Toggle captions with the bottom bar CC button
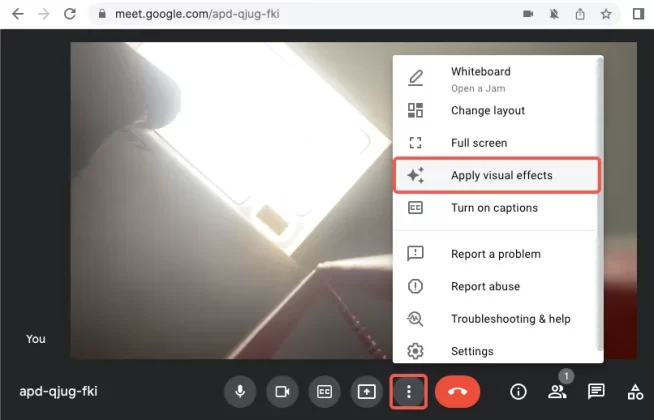This screenshot has width=654, height=420. tap(324, 392)
